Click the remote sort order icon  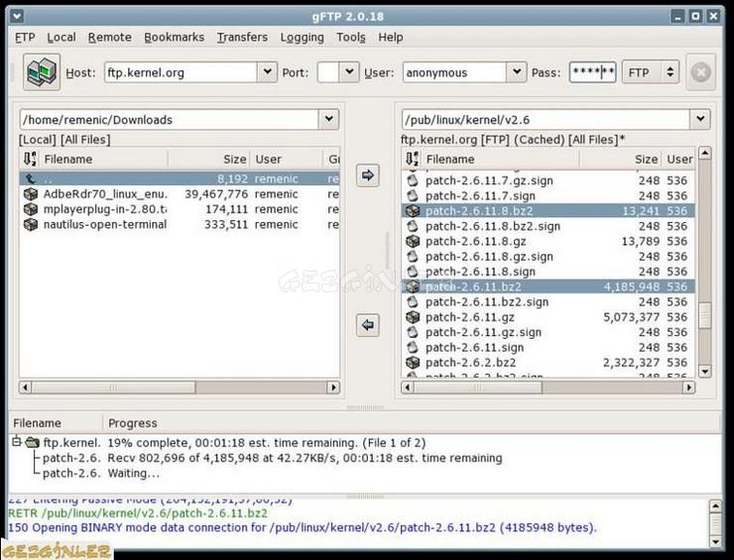tap(412, 159)
